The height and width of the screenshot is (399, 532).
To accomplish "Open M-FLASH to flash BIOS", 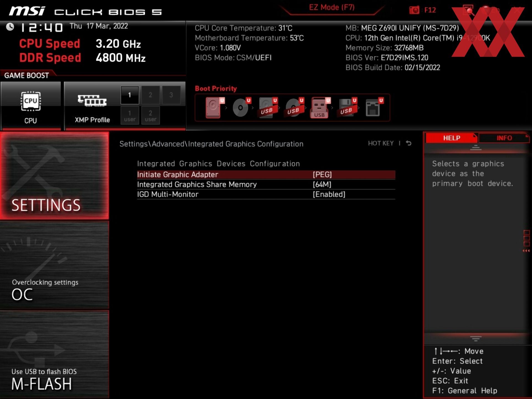I will 54,354.
